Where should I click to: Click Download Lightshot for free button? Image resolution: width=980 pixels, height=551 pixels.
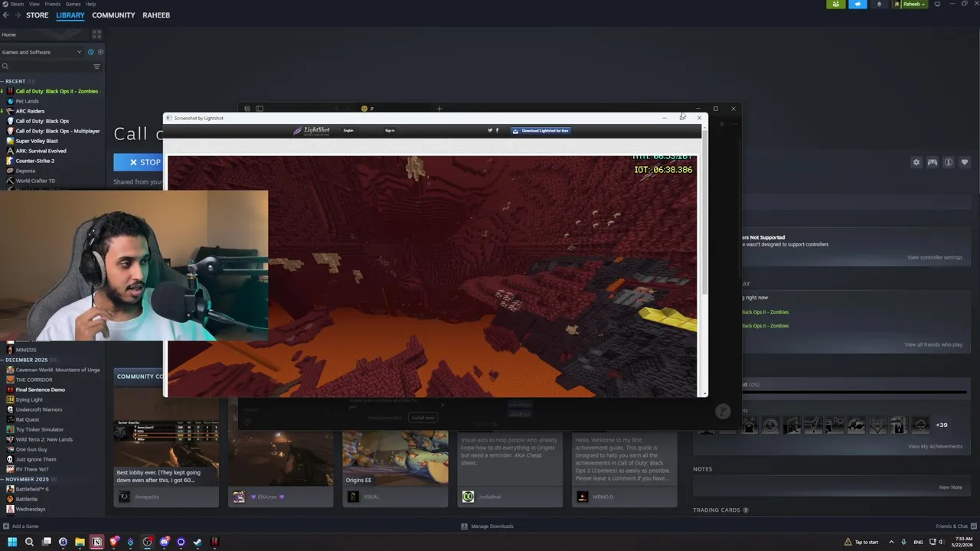[541, 131]
